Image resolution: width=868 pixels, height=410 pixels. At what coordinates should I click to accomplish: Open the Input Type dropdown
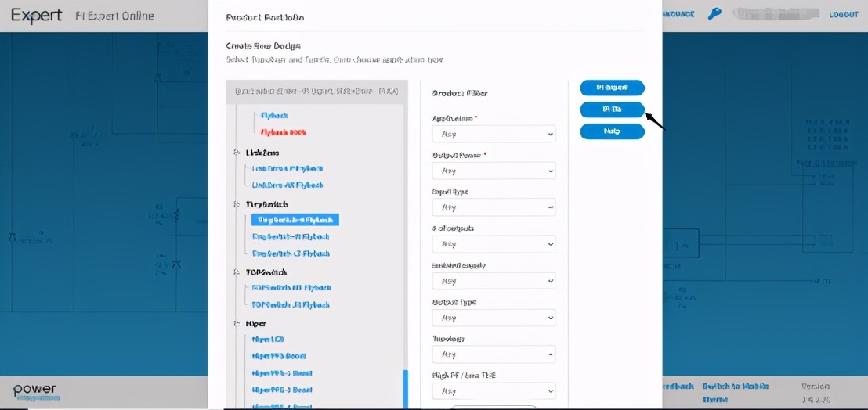point(494,207)
